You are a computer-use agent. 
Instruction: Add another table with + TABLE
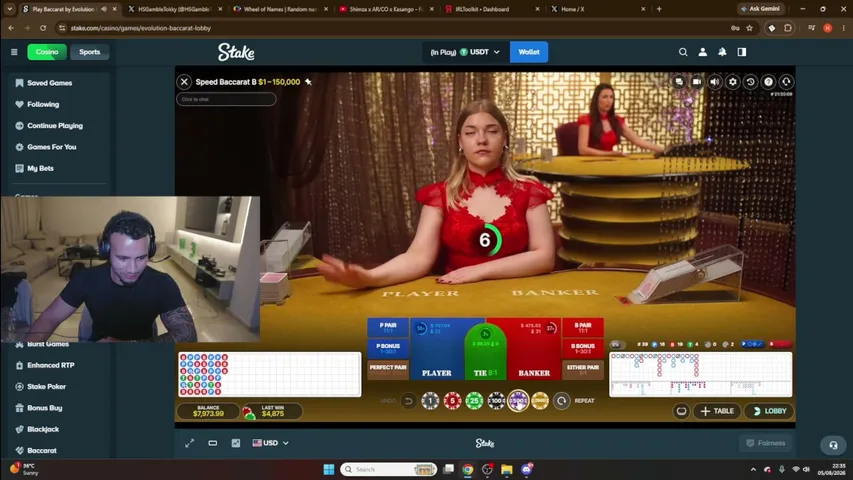(x=717, y=411)
